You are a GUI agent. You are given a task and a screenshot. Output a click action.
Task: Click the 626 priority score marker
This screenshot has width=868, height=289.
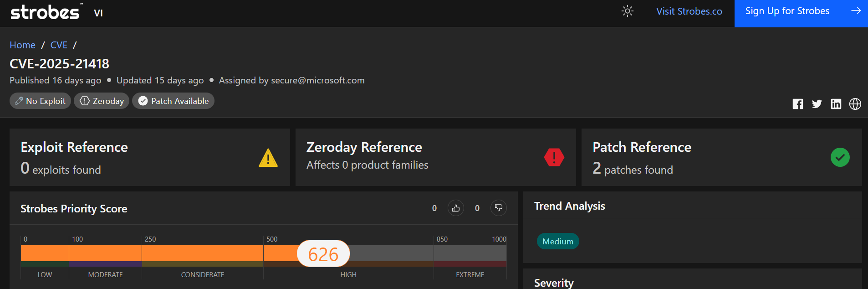pyautogui.click(x=323, y=254)
